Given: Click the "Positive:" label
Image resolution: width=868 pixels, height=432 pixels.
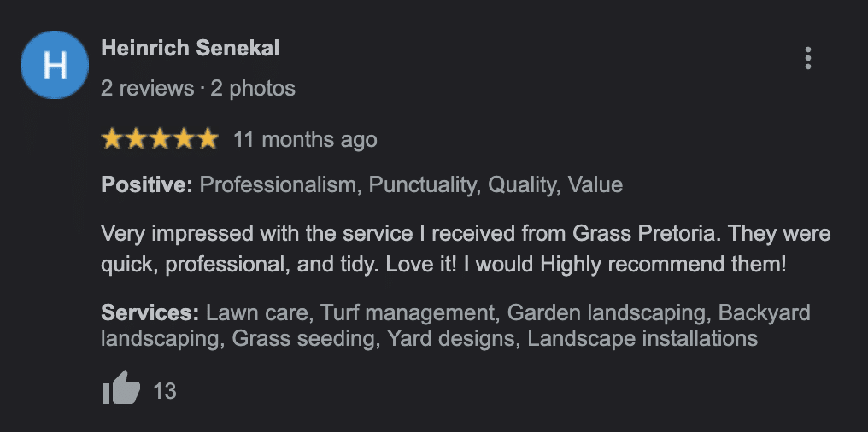Looking at the screenshot, I should tap(147, 184).
